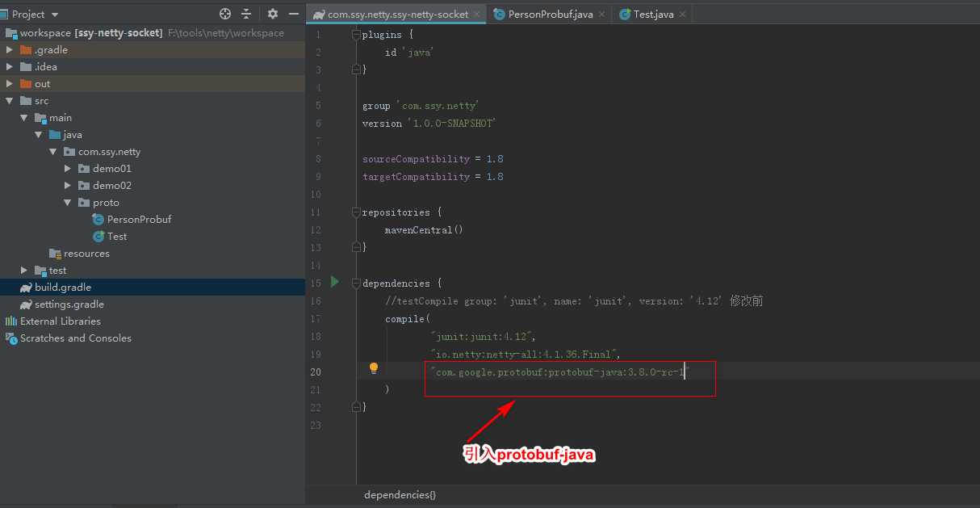The height and width of the screenshot is (508, 980).
Task: Click the locate/scroll-from-source target icon
Action: click(225, 14)
